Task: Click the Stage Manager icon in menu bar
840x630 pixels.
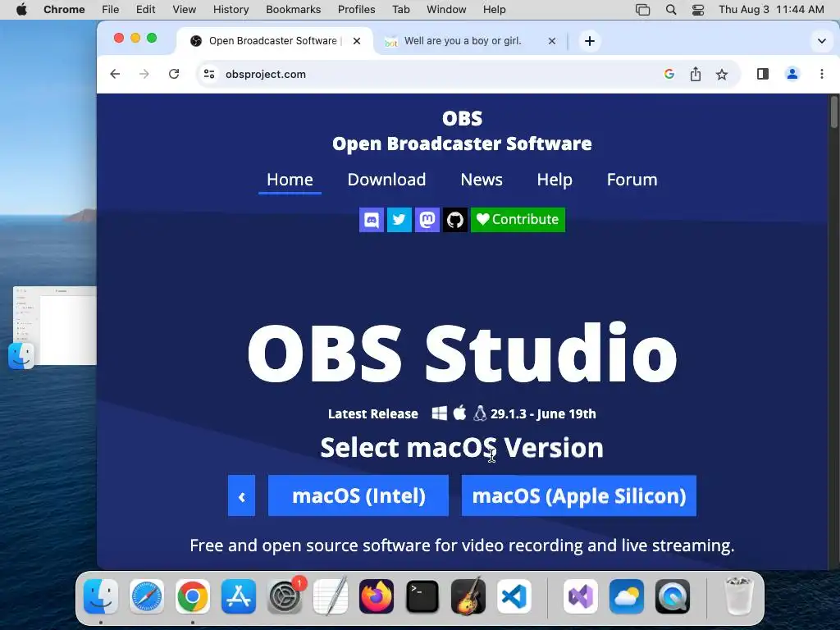Action: point(642,10)
